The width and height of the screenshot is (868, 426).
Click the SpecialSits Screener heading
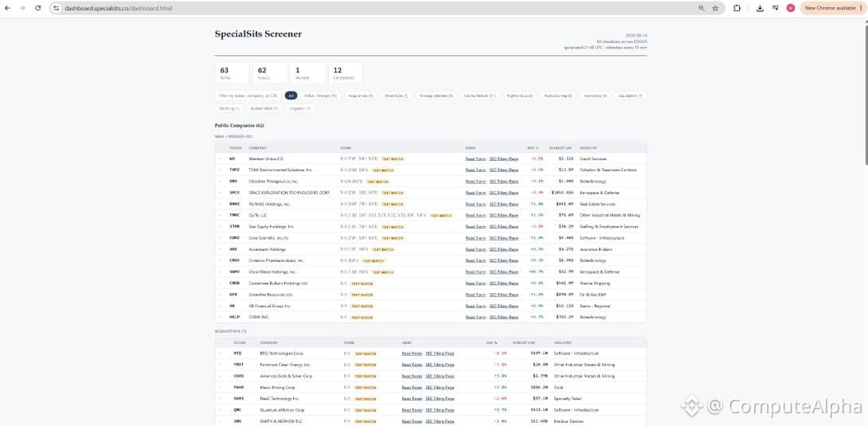pos(259,33)
